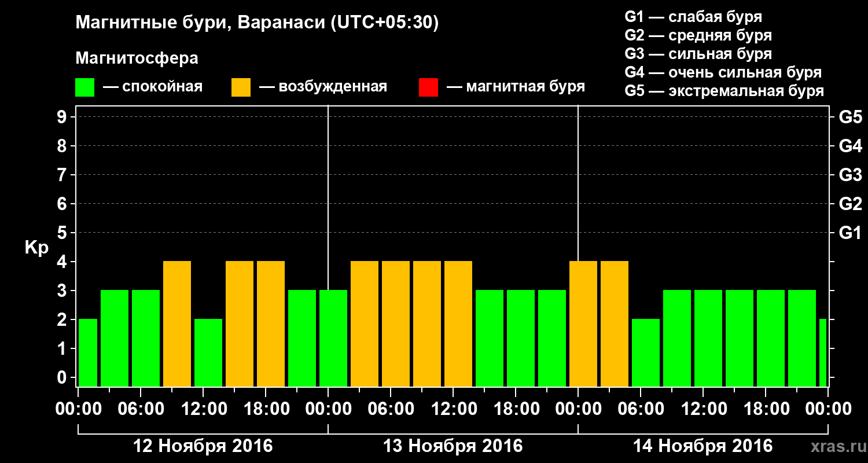Viewport: 868px width, 463px height.
Task: Click the 'Kp' axis label
Action: click(36, 247)
